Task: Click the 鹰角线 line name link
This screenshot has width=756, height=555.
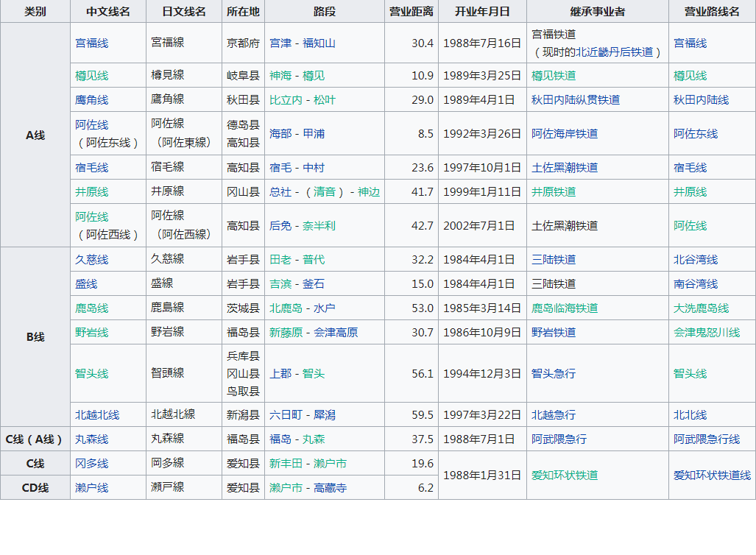Action: click(91, 100)
